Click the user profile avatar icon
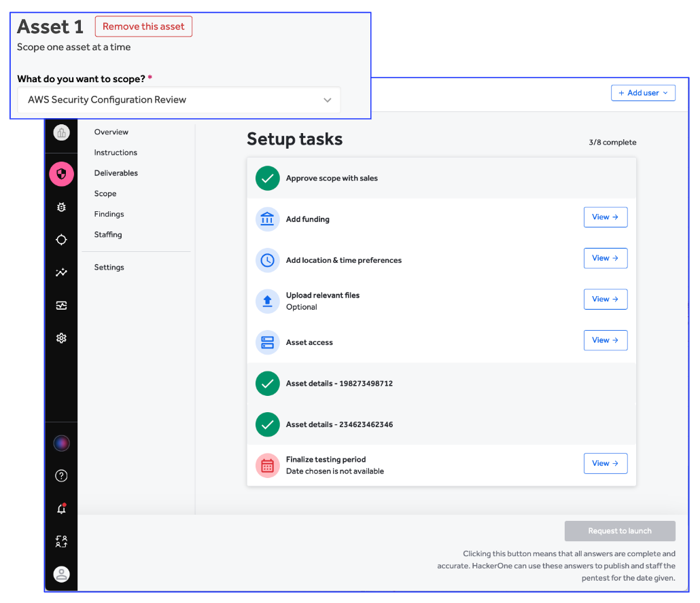The width and height of the screenshot is (700, 603). pyautogui.click(x=61, y=574)
